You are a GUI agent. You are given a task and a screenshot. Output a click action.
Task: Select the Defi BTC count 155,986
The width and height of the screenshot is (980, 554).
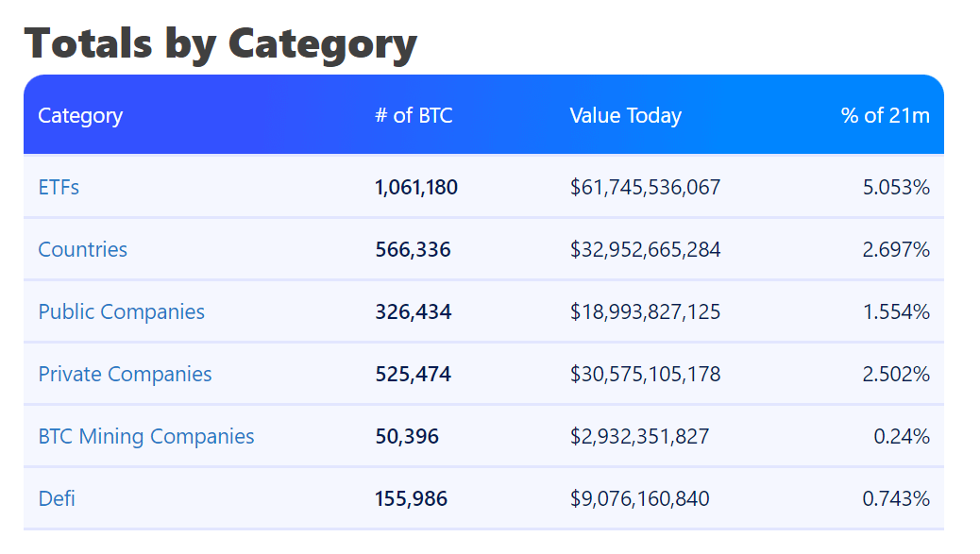click(x=411, y=498)
